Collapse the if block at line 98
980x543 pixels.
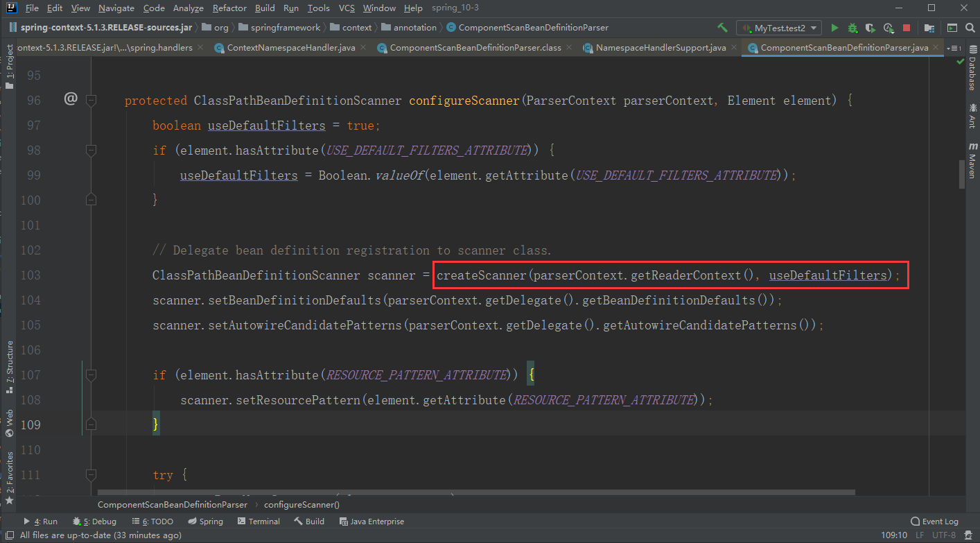[x=91, y=150]
